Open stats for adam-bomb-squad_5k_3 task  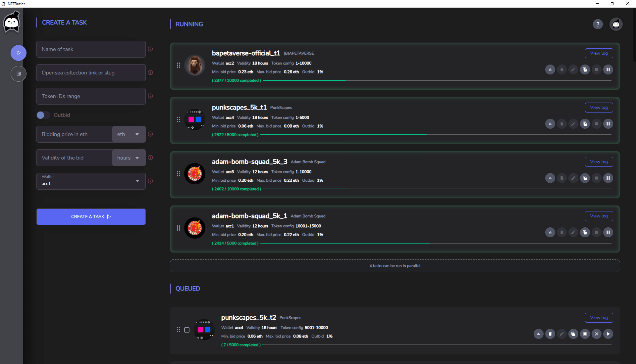tap(550, 178)
